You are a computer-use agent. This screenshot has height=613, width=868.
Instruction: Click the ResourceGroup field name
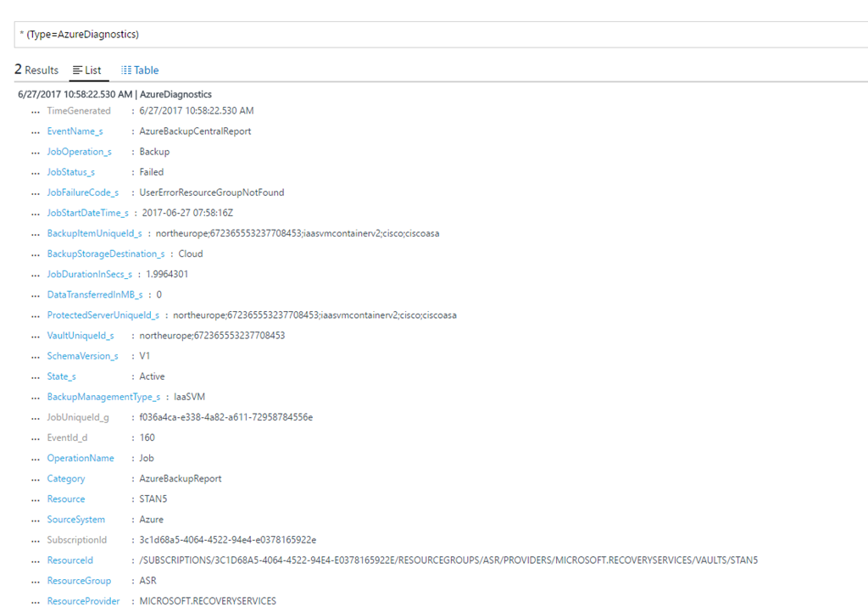click(x=79, y=581)
